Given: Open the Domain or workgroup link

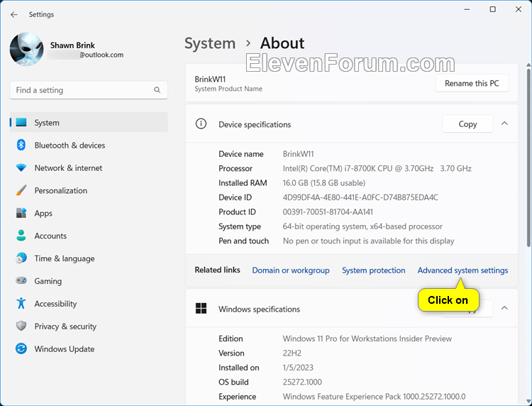Looking at the screenshot, I should pos(291,270).
